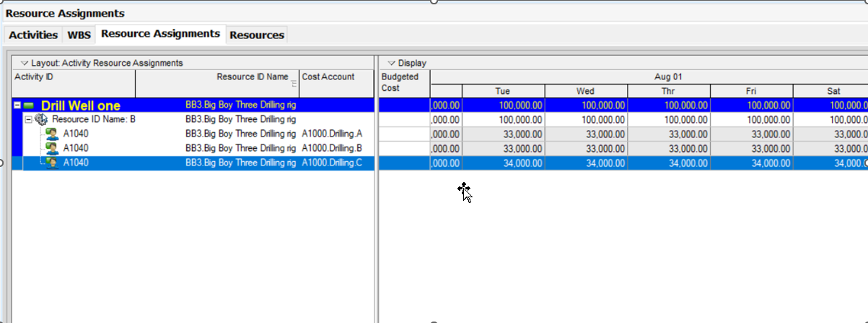868x323 pixels.
Task: Click the gear icon next to Resource ID Name: B
Action: coord(41,120)
